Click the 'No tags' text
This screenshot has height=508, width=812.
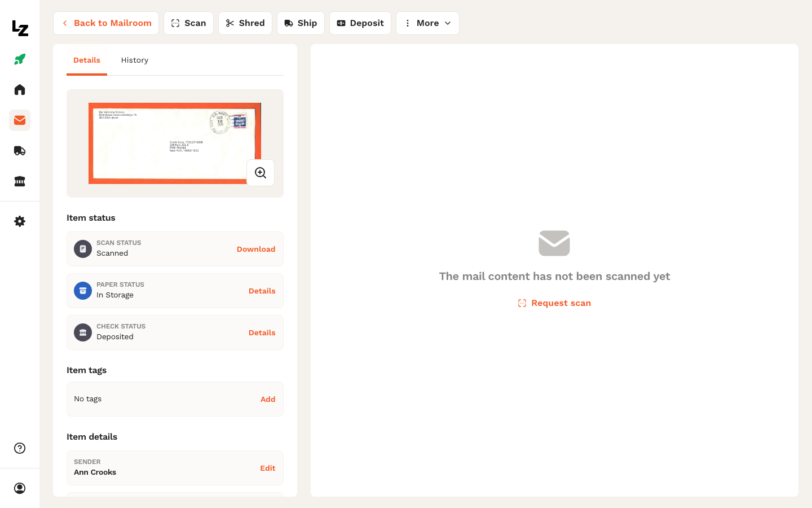click(88, 399)
